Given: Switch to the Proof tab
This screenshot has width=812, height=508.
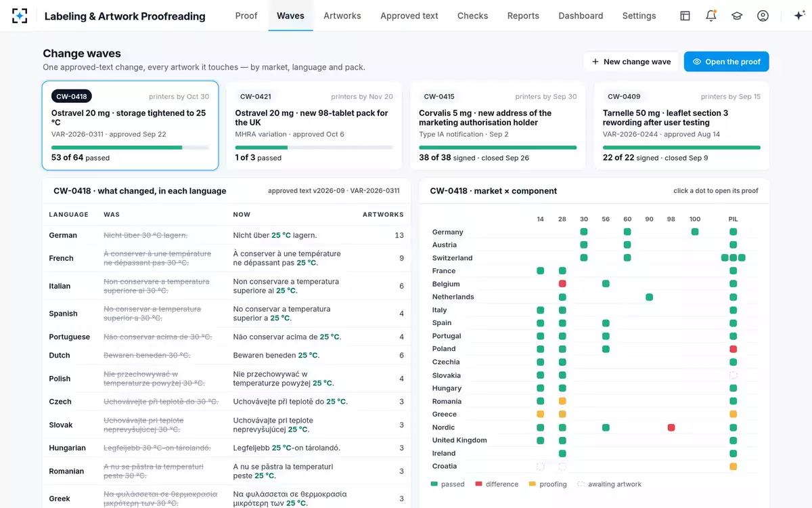Looking at the screenshot, I should point(246,16).
